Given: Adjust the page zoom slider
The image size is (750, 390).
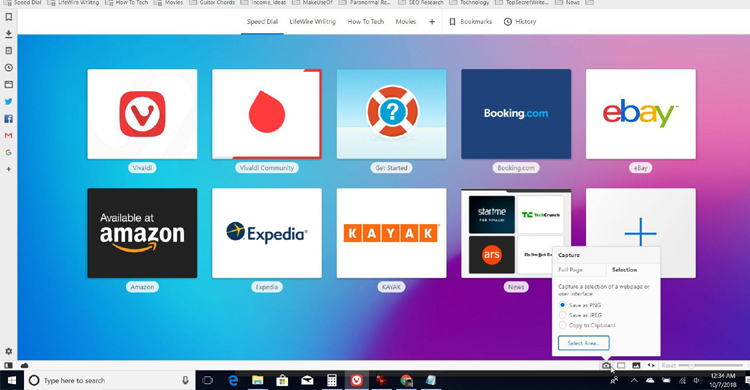Looking at the screenshot, I should [x=711, y=366].
